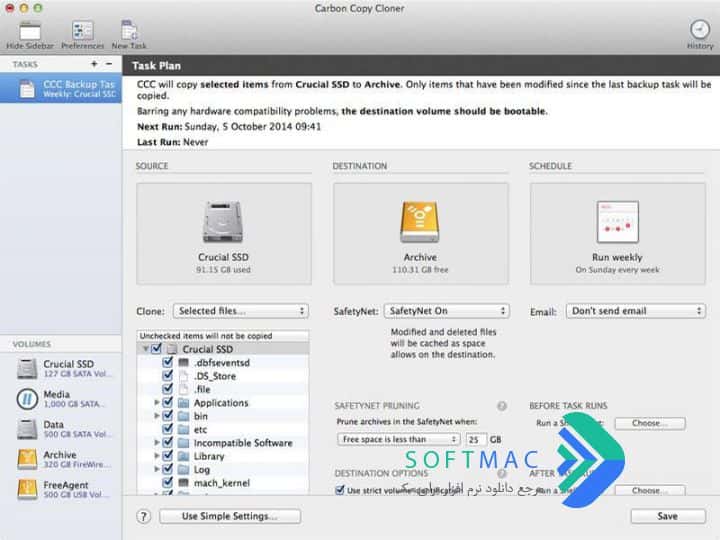Click the Save button
Image resolution: width=720 pixels, height=540 pixels.
click(668, 516)
